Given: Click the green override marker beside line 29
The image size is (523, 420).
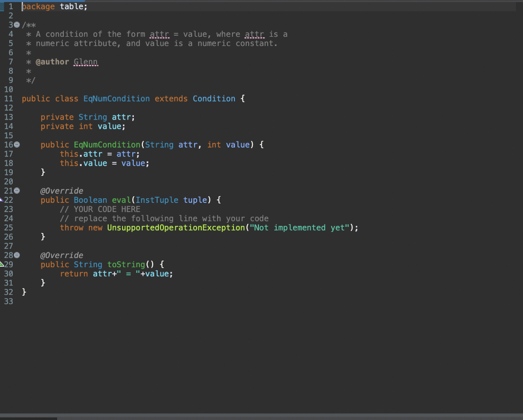Looking at the screenshot, I should tap(2, 264).
